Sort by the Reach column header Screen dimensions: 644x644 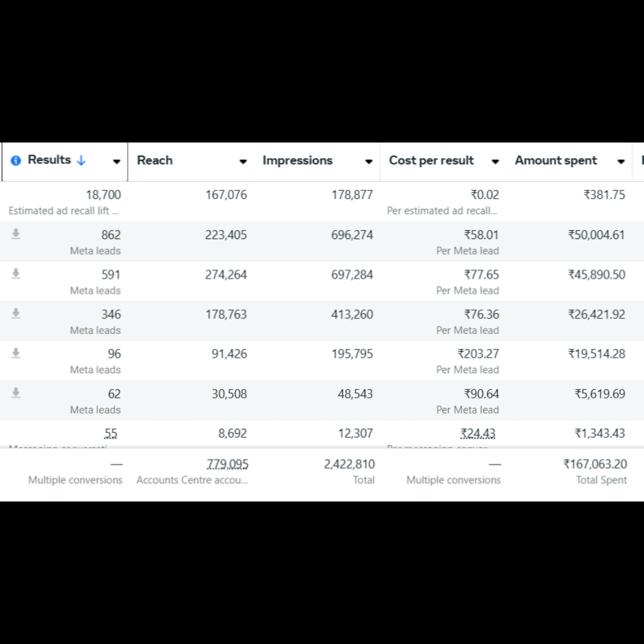pos(155,160)
